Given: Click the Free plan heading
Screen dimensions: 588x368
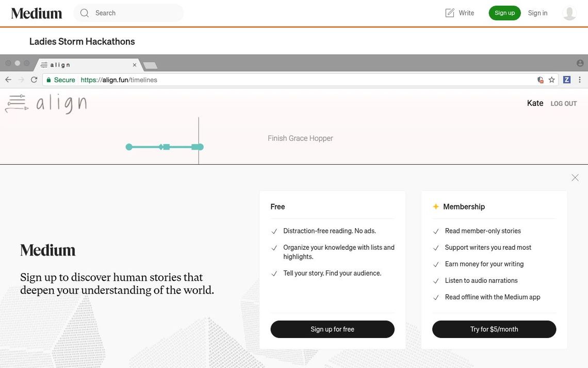Looking at the screenshot, I should click(x=277, y=206).
